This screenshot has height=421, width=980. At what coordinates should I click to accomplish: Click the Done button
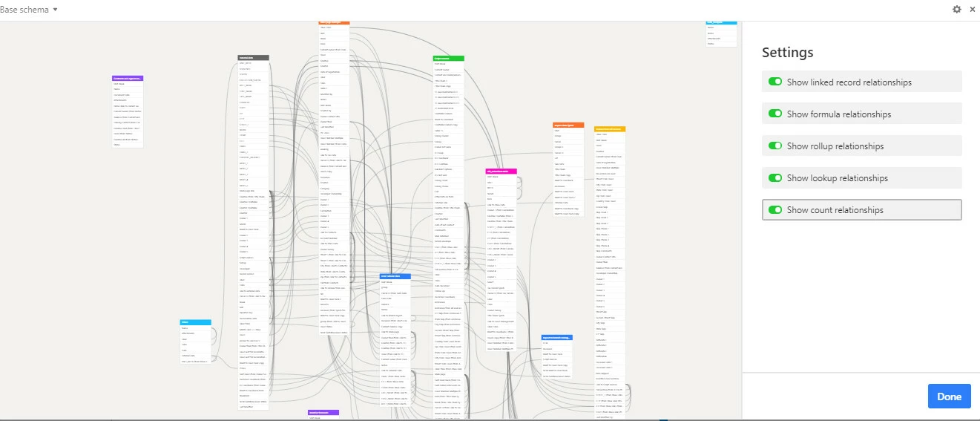coord(949,396)
